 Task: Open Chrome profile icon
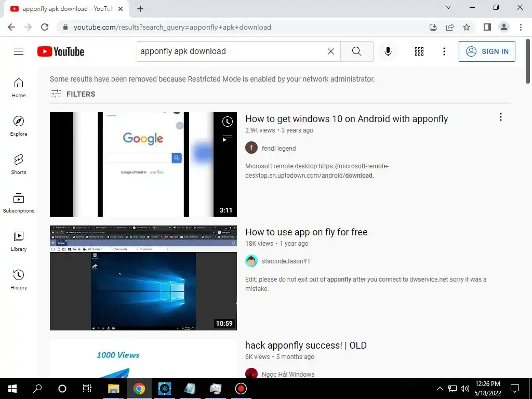tap(504, 27)
